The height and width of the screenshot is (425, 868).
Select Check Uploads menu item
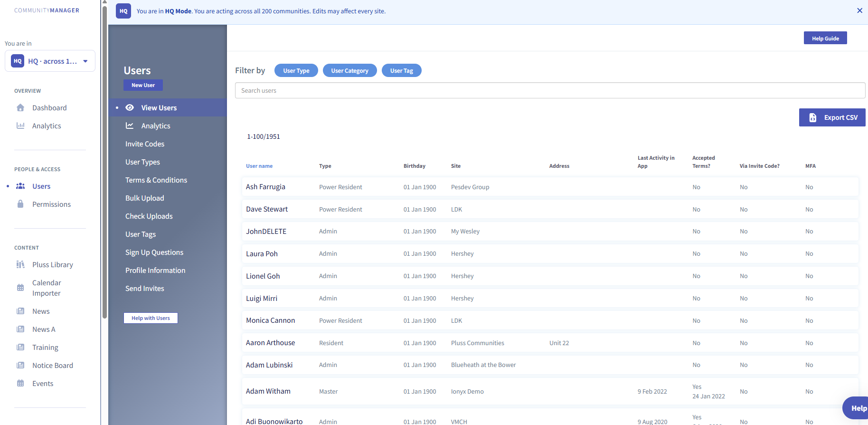tap(149, 216)
